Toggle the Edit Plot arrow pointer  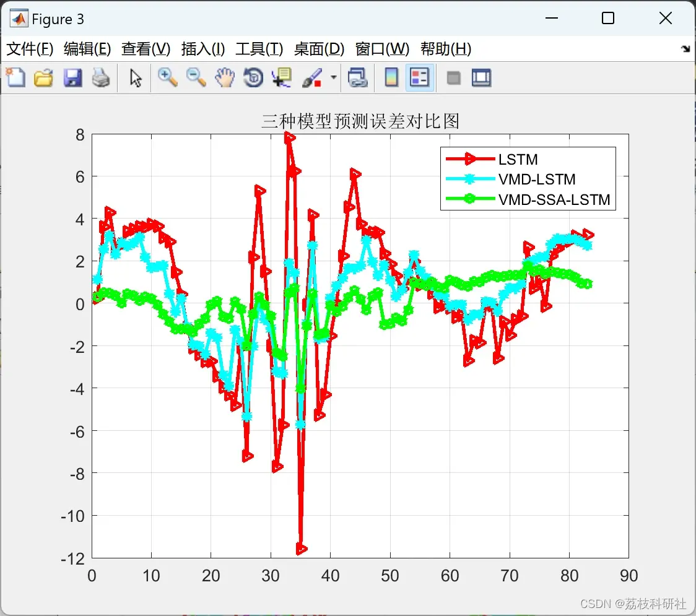point(136,77)
